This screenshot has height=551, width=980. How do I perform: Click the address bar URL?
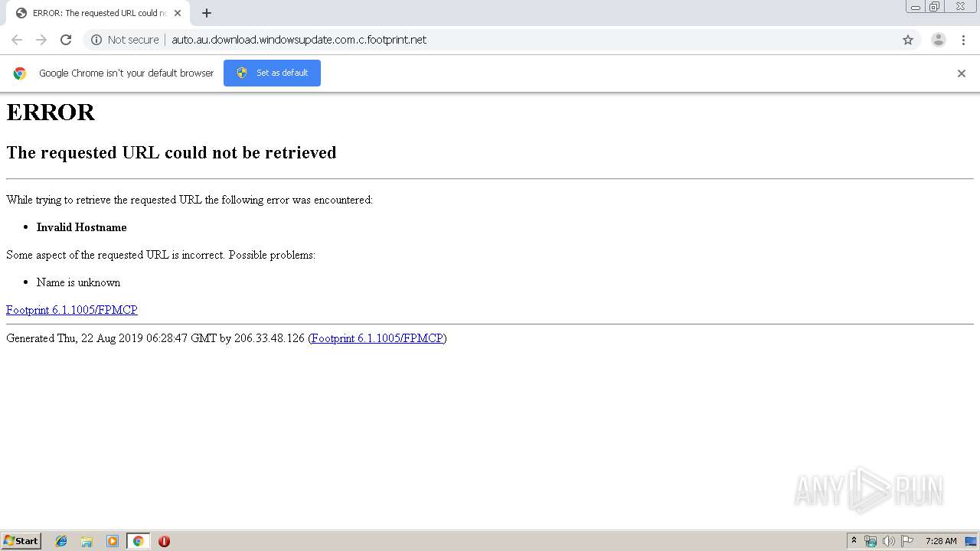click(x=299, y=40)
